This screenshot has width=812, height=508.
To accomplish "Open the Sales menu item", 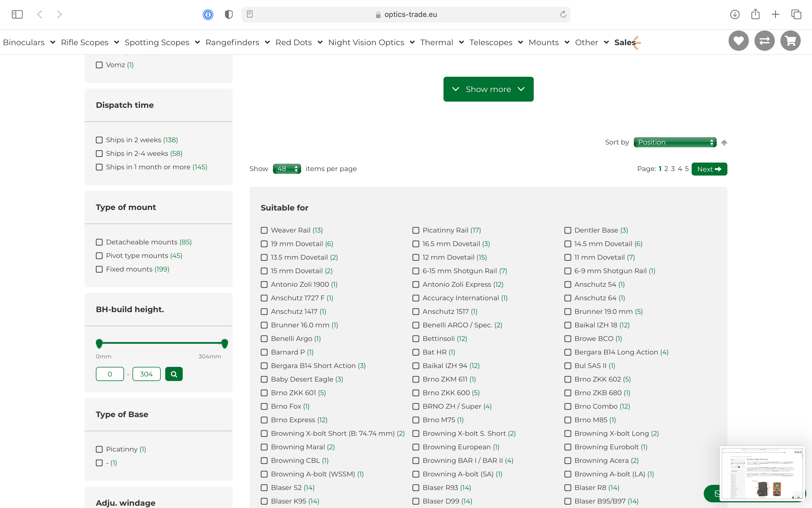I will pyautogui.click(x=625, y=42).
